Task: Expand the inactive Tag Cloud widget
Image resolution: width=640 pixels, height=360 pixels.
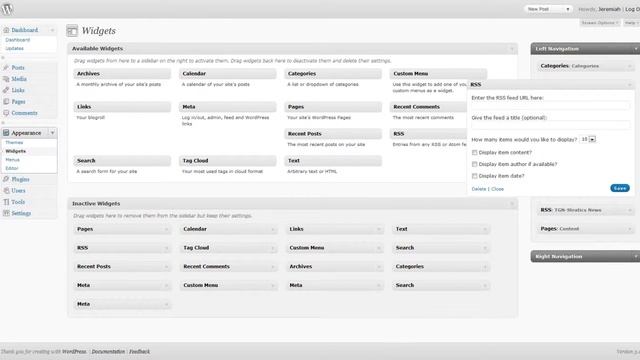Action: click(273, 248)
